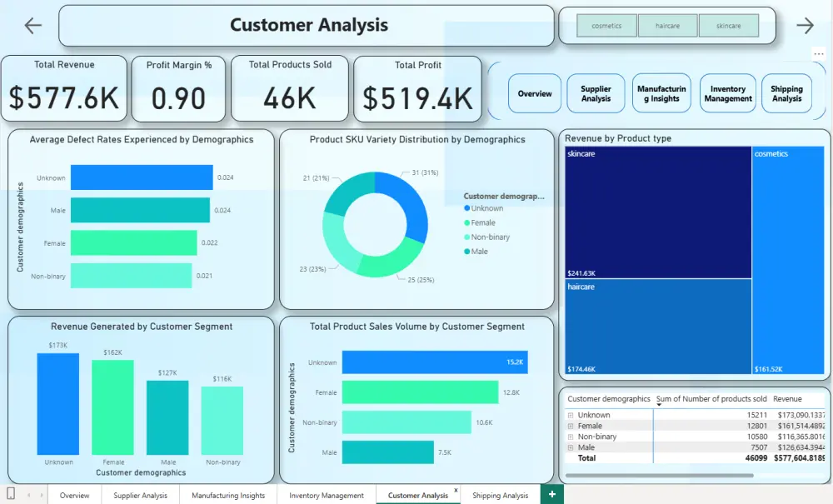Screen dimensions: 833x504
Task: Select the Customer Analysis page tab
Action: click(418, 495)
